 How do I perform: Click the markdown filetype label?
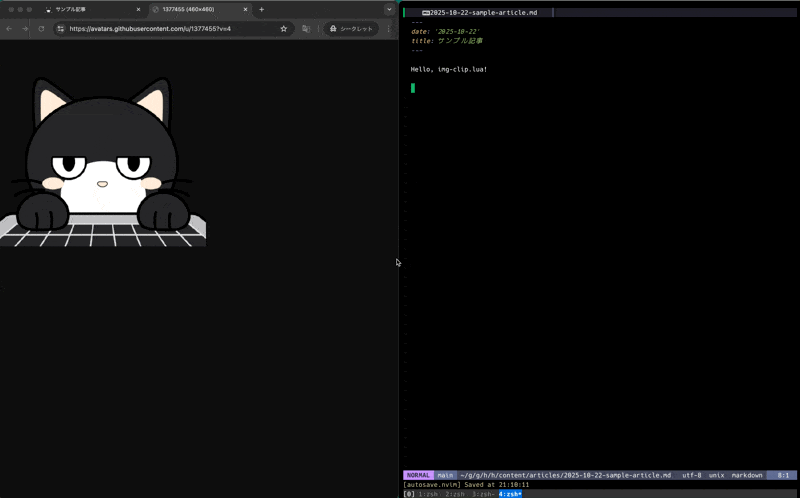point(747,476)
